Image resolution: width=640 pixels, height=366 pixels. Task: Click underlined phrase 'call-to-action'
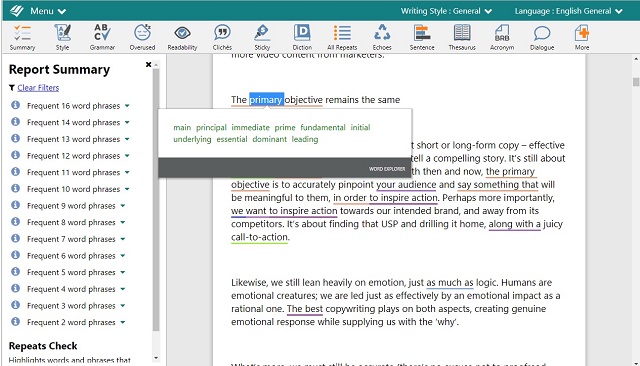(260, 237)
